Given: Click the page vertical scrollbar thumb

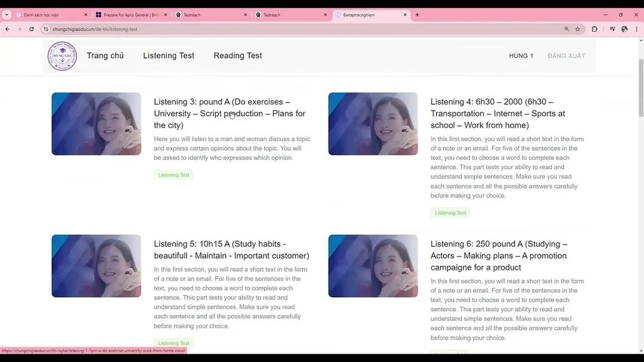Looking at the screenshot, I should [640, 88].
